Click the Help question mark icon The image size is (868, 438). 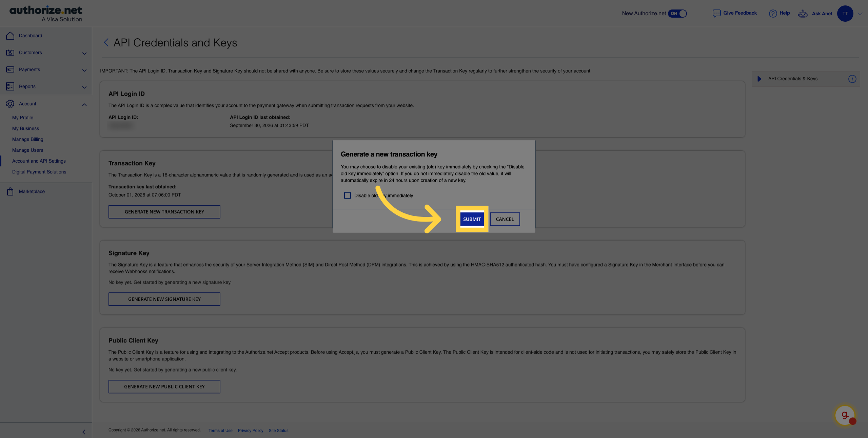click(773, 14)
